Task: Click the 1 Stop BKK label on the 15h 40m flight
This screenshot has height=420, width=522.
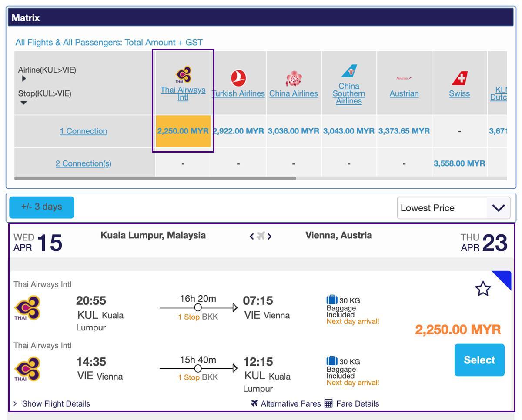Action: click(x=198, y=377)
